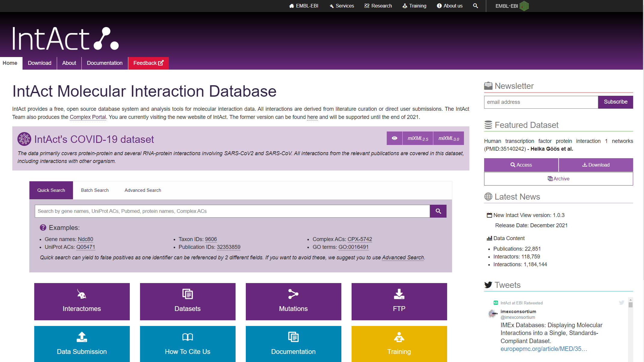The image size is (644, 362).
Task: Select the Quick Search tab
Action: [x=51, y=190]
